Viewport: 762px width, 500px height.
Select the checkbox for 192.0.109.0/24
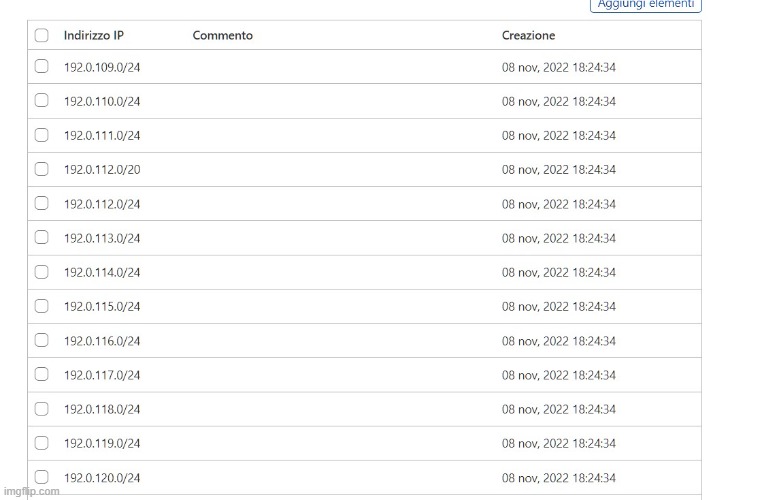click(x=41, y=67)
